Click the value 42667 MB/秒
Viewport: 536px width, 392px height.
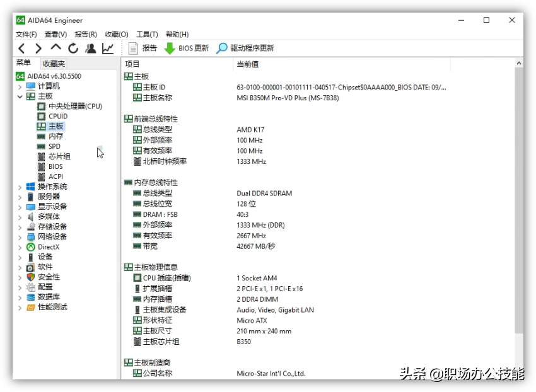click(255, 246)
